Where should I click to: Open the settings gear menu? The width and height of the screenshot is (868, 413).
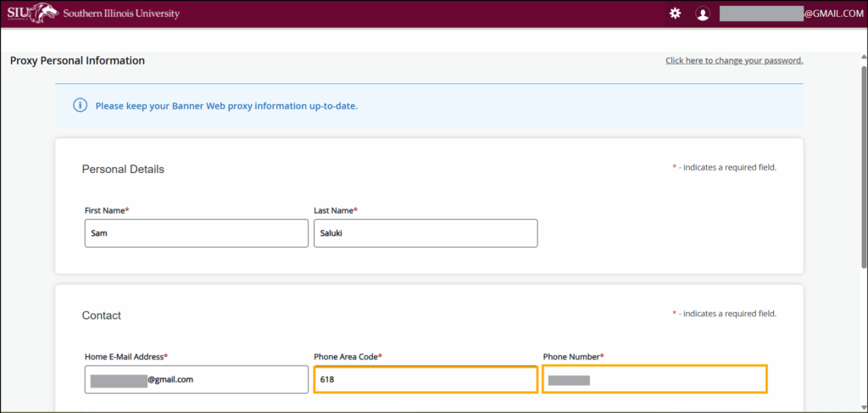(675, 14)
